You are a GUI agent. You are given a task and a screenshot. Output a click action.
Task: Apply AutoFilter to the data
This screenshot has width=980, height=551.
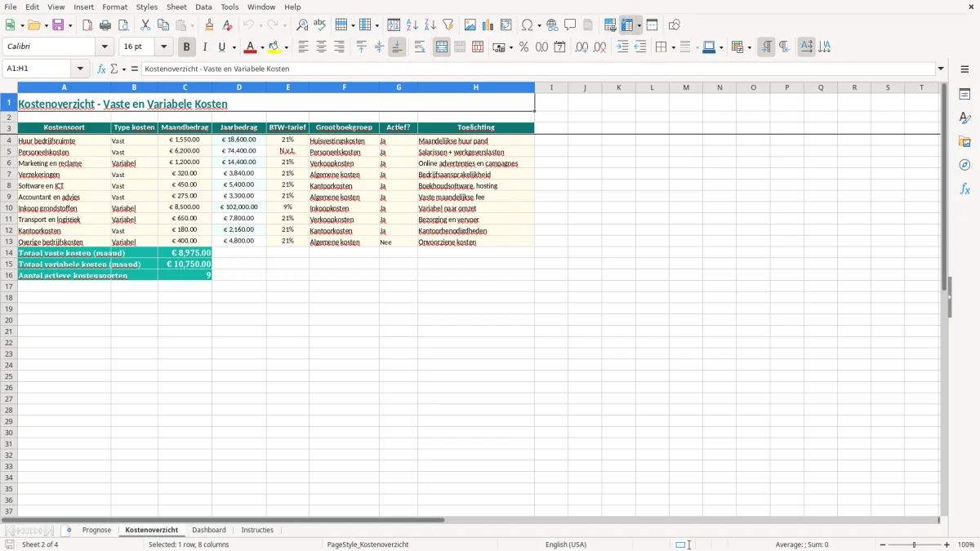tap(448, 25)
